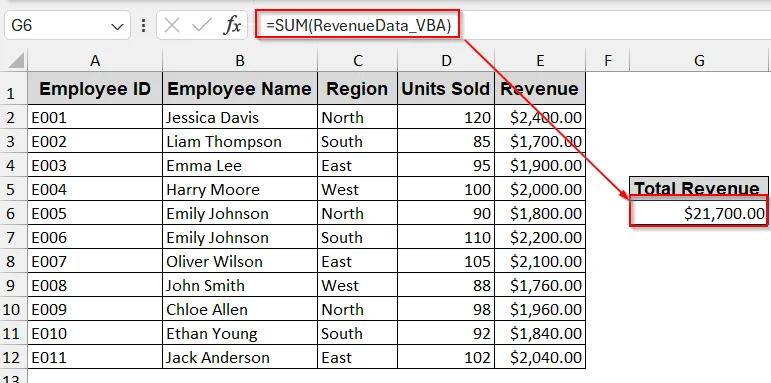The image size is (771, 383).
Task: Select row 6 header
Action: point(13,213)
